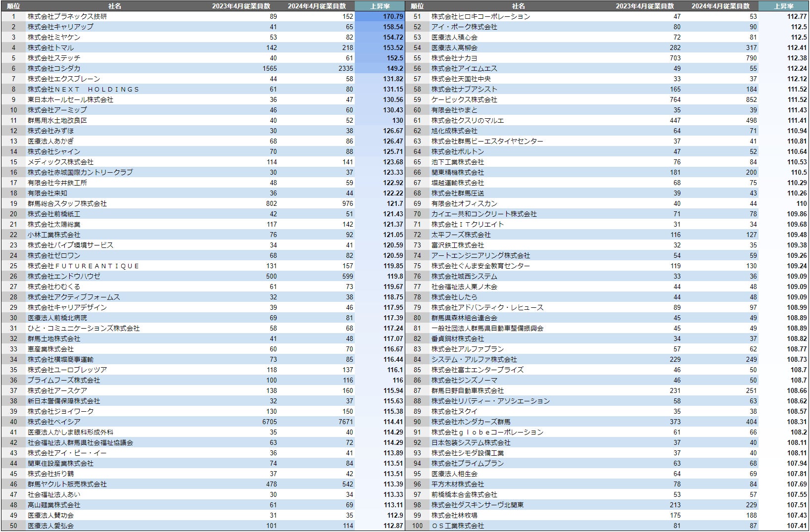Select the 株式会社コシダカ company cell
This screenshot has width=810, height=532.
coord(54,68)
